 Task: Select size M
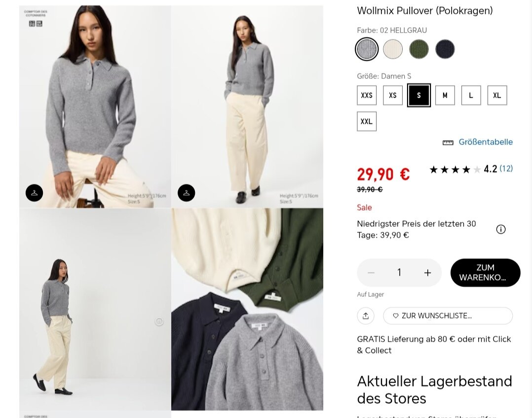[x=445, y=95]
